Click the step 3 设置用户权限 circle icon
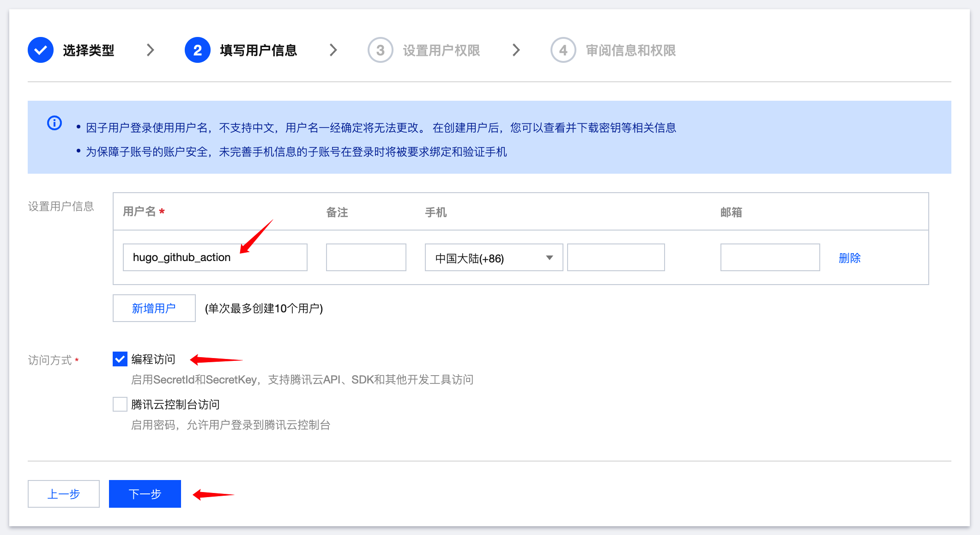Viewport: 980px width, 535px height. click(x=380, y=50)
